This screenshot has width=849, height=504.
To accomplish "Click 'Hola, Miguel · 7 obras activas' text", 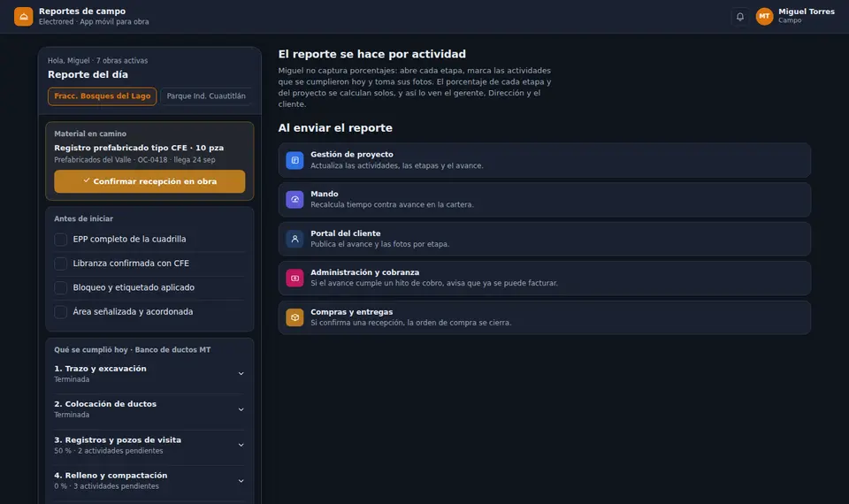I will (x=97, y=61).
